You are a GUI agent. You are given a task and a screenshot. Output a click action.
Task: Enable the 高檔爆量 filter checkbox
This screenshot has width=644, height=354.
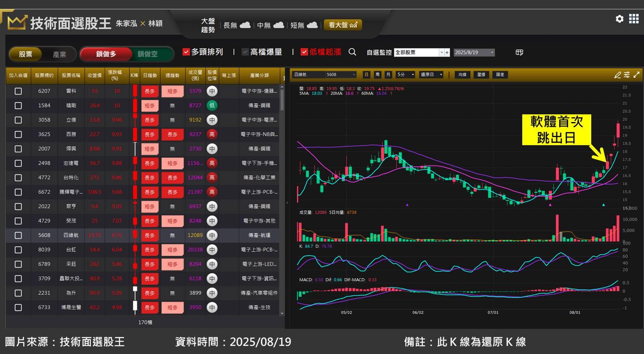click(245, 52)
